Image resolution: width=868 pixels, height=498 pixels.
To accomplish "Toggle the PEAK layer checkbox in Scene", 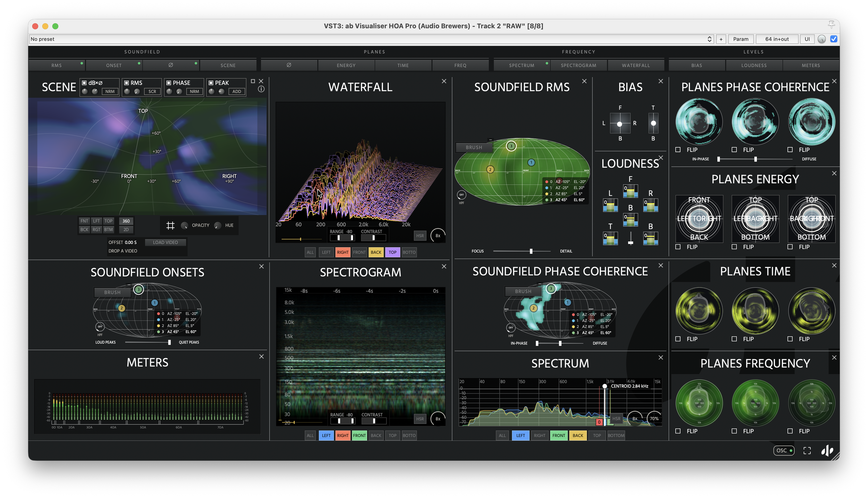I will (x=211, y=83).
